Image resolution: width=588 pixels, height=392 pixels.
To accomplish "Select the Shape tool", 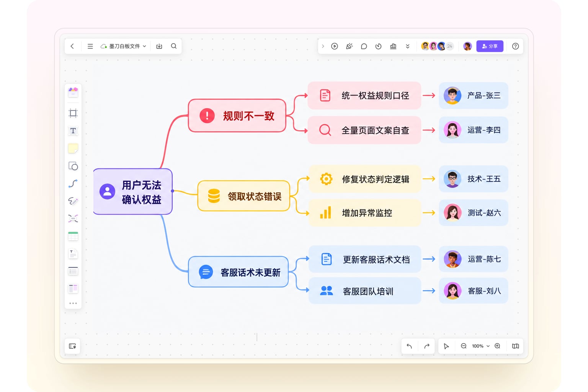I will (73, 166).
